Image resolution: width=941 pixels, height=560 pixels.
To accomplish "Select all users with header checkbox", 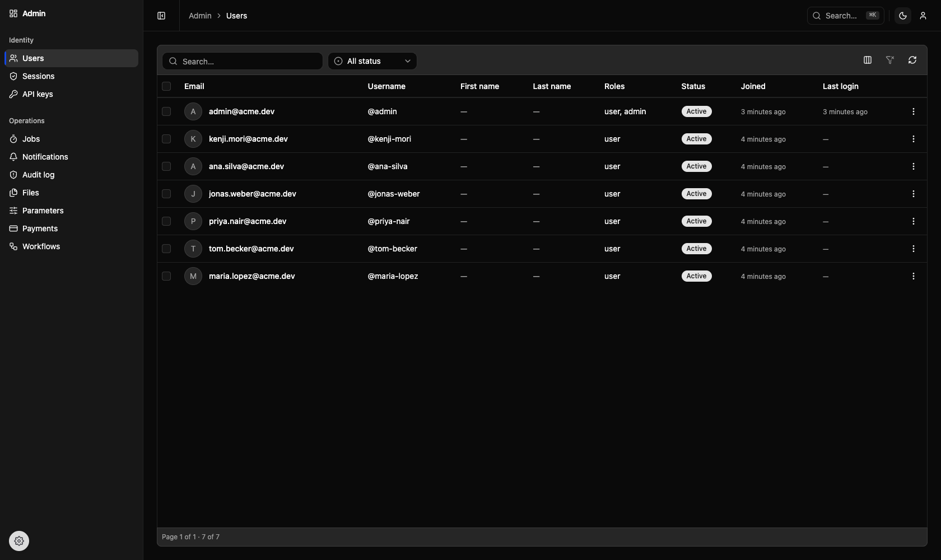I will 166,86.
